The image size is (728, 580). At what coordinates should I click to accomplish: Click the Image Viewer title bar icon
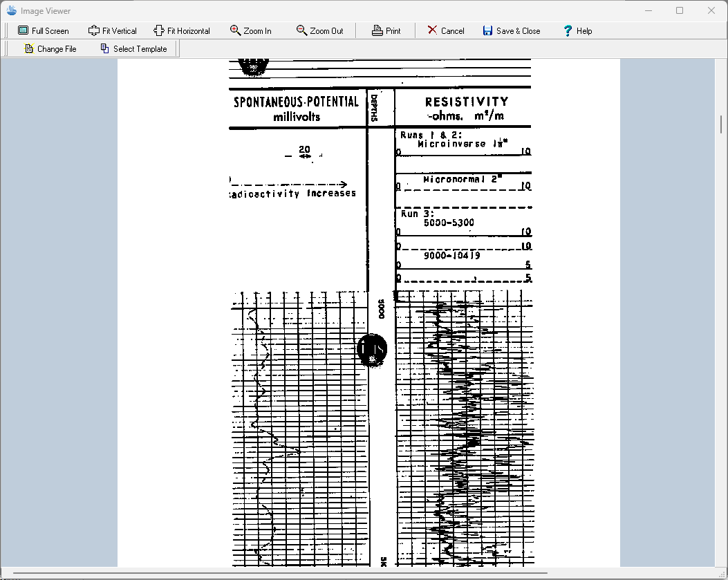click(x=11, y=10)
